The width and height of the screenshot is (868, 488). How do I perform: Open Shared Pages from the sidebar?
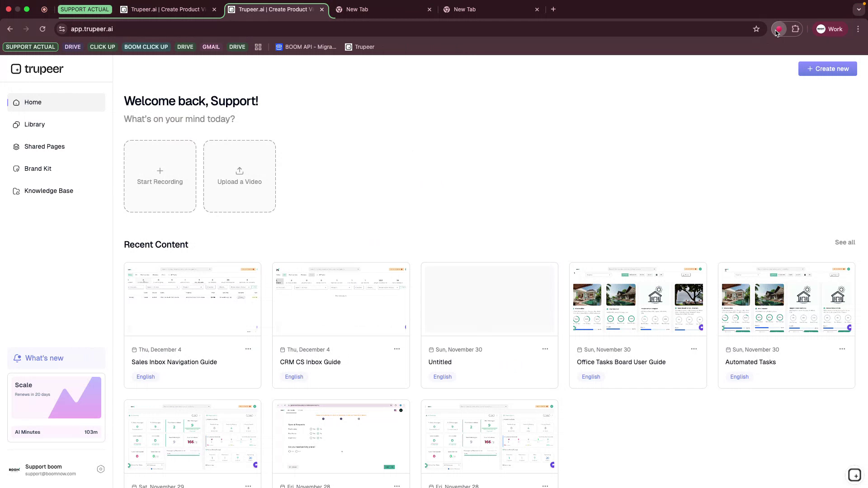click(x=44, y=146)
